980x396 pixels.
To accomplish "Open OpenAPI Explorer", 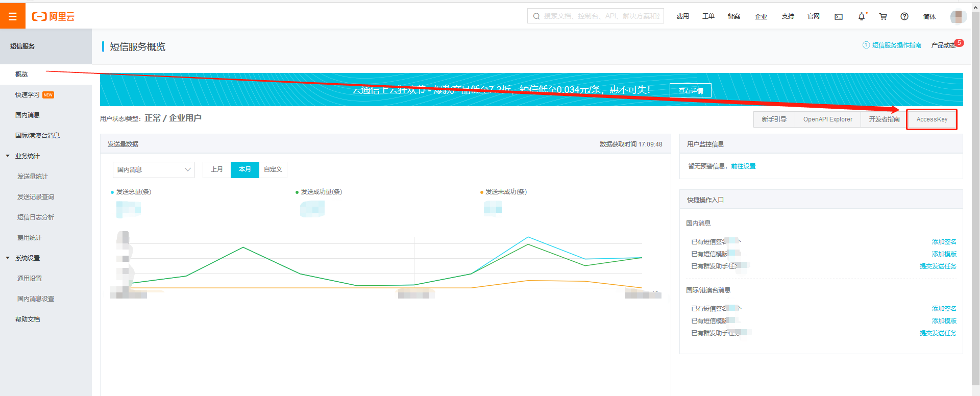I will tap(828, 119).
